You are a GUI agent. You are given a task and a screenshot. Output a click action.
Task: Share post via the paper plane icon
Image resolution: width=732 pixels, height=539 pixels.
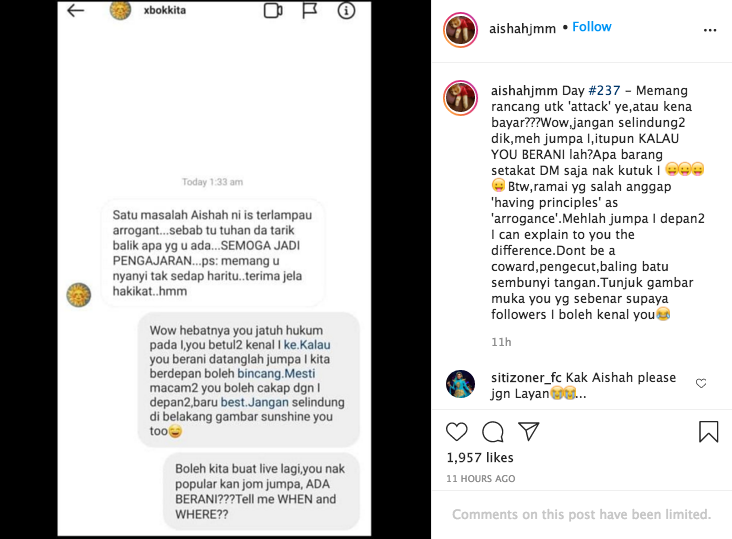click(x=529, y=432)
